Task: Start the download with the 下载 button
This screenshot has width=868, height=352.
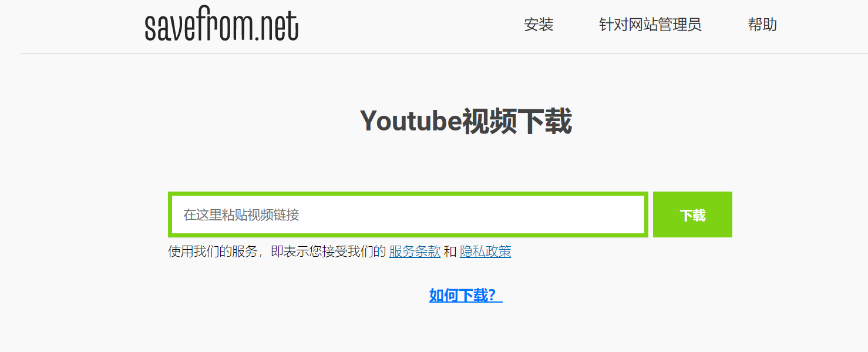Action: [692, 214]
